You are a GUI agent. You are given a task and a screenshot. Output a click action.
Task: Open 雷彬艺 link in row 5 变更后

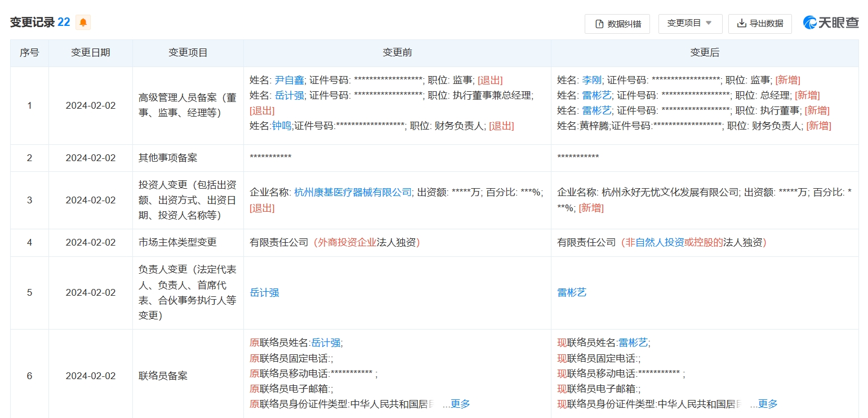click(572, 292)
